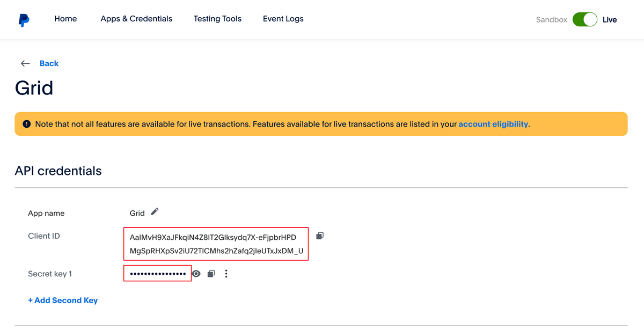Open Secret key 1 three-dot options menu
The height and width of the screenshot is (330, 644).
pos(226,274)
